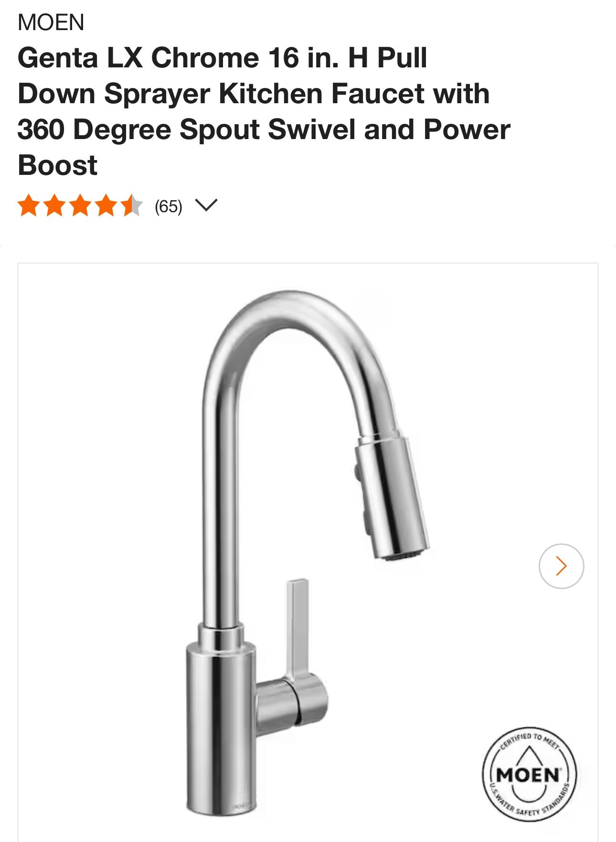Click the water drop in MOEN badge
616x842 pixels.
click(528, 774)
